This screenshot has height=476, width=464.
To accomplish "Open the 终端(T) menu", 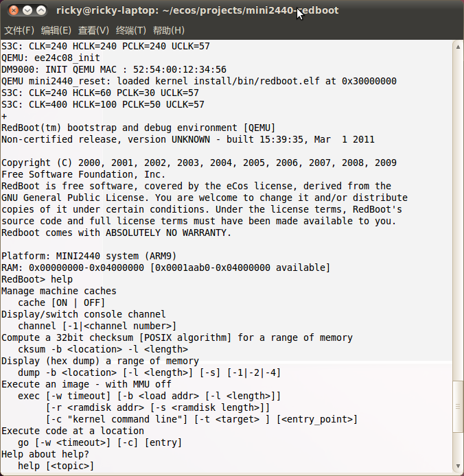I will pos(131,30).
